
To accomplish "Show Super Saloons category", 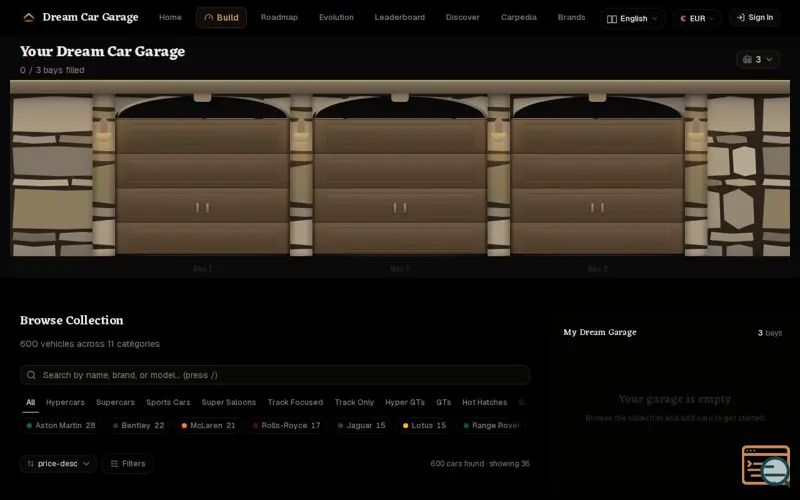I will [229, 402].
